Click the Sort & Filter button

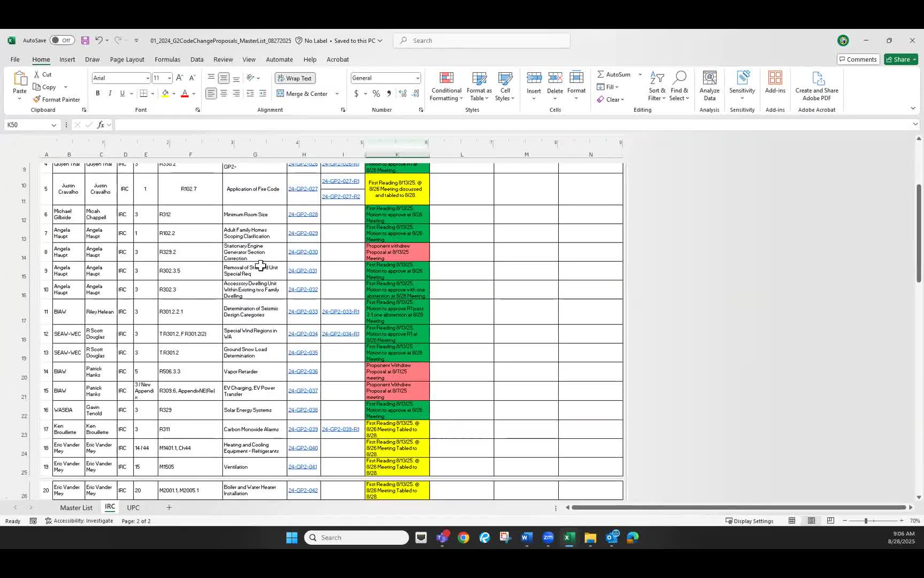(657, 87)
